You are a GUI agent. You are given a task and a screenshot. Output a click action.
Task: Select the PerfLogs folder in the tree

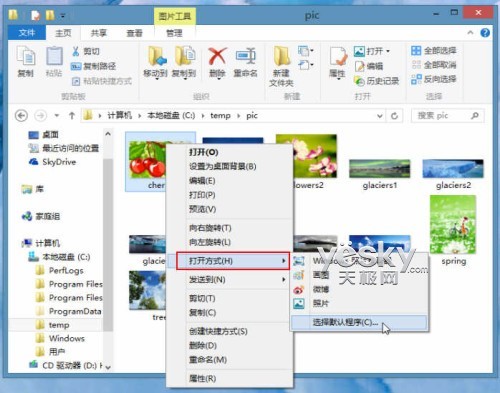tap(59, 270)
